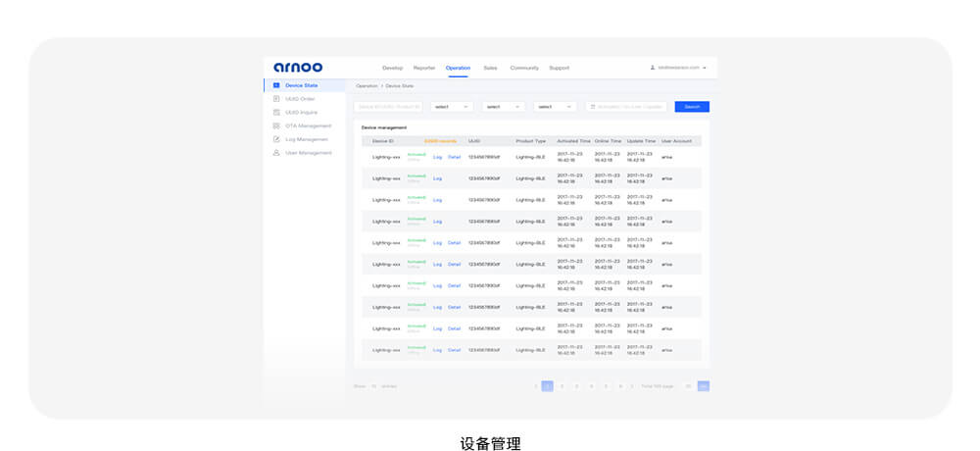Screen dimensions: 980x451
Task: Open the second select dropdown filter
Action: click(x=504, y=107)
